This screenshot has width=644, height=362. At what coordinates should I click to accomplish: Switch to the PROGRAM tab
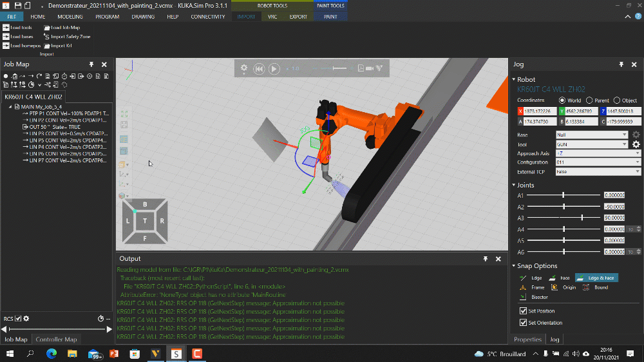(x=107, y=17)
